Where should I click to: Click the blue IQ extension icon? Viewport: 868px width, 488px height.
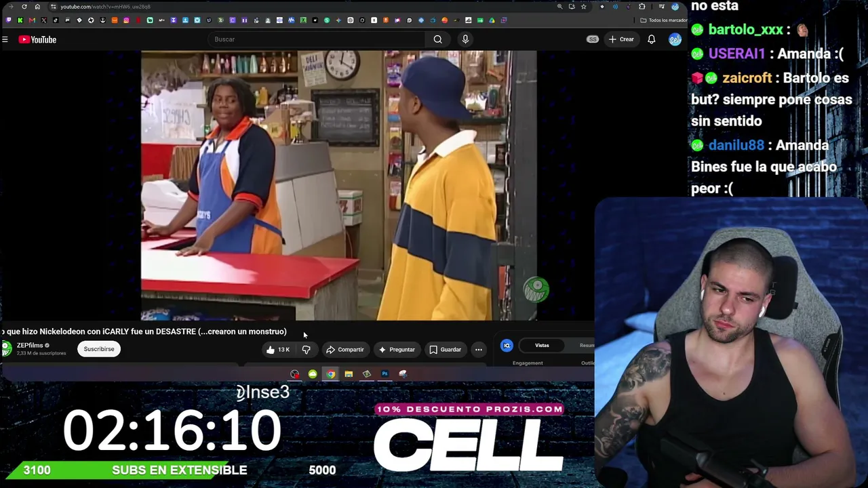click(507, 346)
